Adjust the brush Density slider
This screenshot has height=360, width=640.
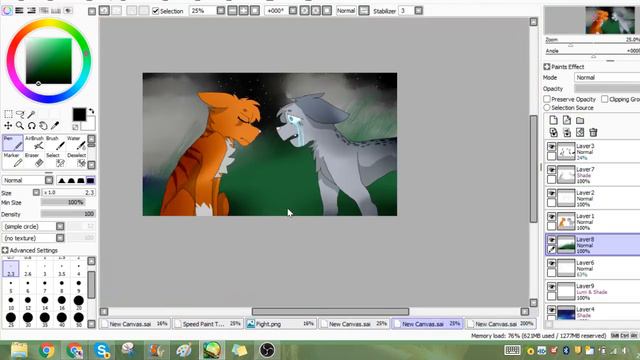[x=68, y=214]
